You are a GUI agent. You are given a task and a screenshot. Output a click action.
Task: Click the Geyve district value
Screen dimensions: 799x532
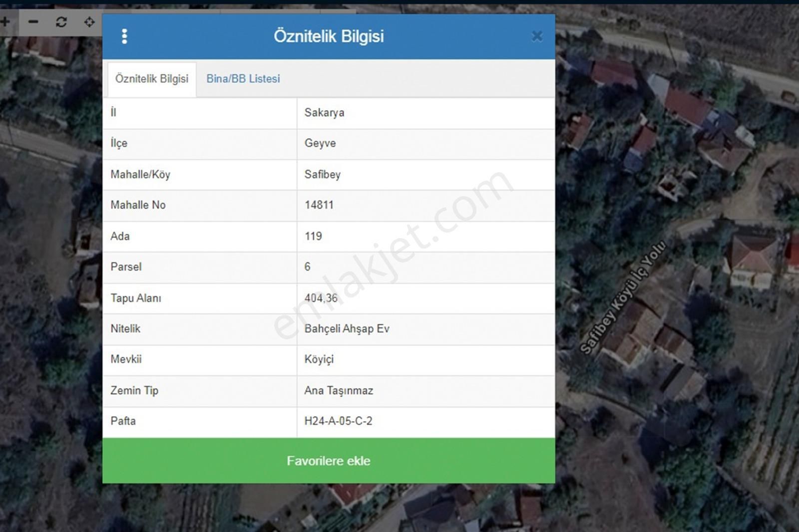pos(320,144)
